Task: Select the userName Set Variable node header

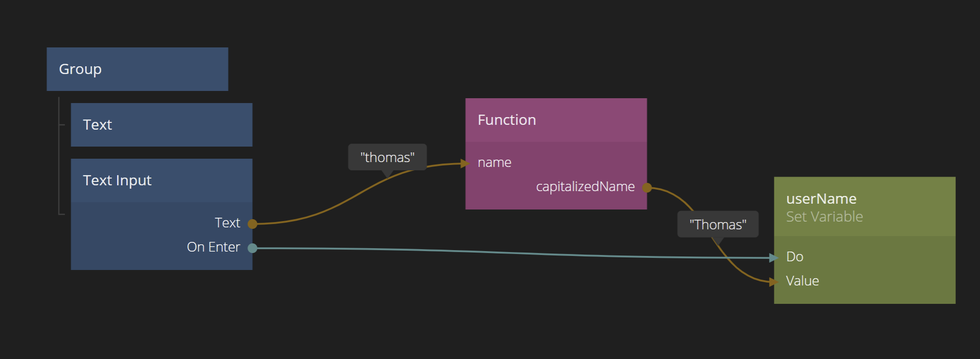Action: 864,207
